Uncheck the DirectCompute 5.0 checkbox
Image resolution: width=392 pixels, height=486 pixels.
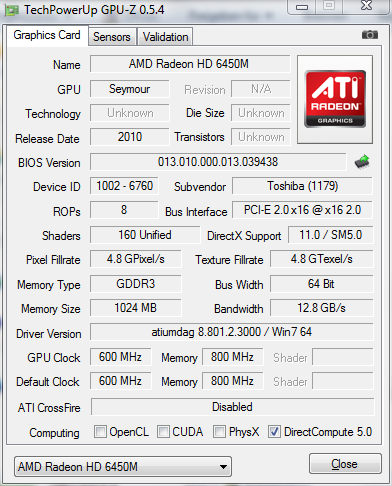274,432
